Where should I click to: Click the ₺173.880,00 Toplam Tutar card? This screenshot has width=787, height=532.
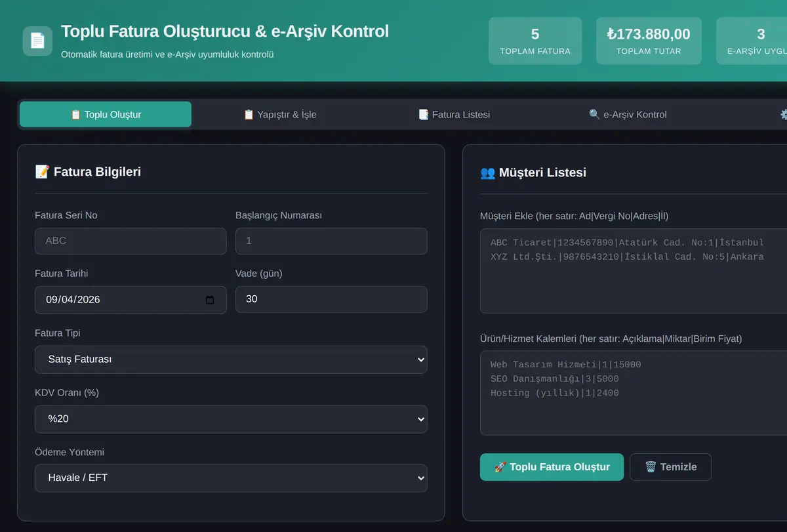[x=649, y=41]
